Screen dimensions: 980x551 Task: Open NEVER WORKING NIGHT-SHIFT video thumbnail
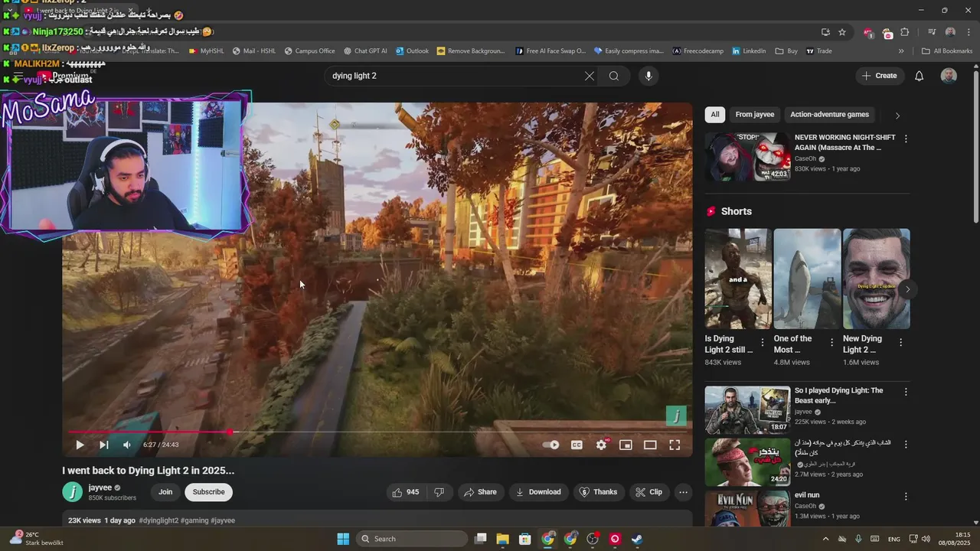point(747,157)
